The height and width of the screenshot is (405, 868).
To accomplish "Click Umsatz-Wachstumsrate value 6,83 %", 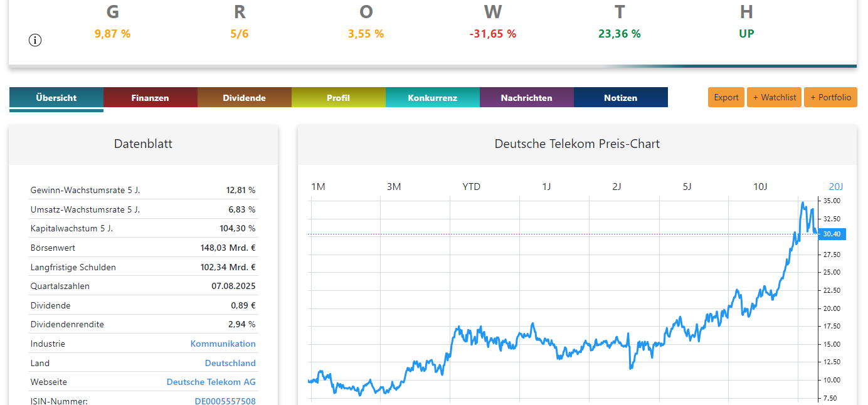I will tap(242, 209).
